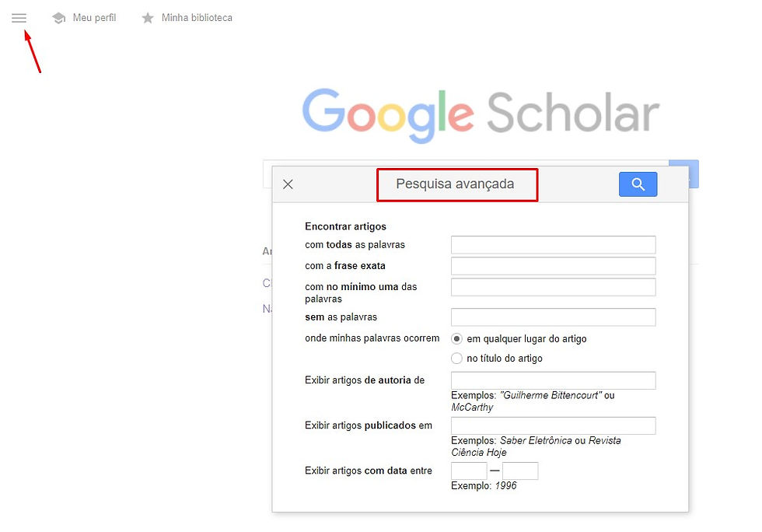This screenshot has height=532, width=762.
Task: Click the Pesquisa avançada dialog title
Action: point(455,184)
